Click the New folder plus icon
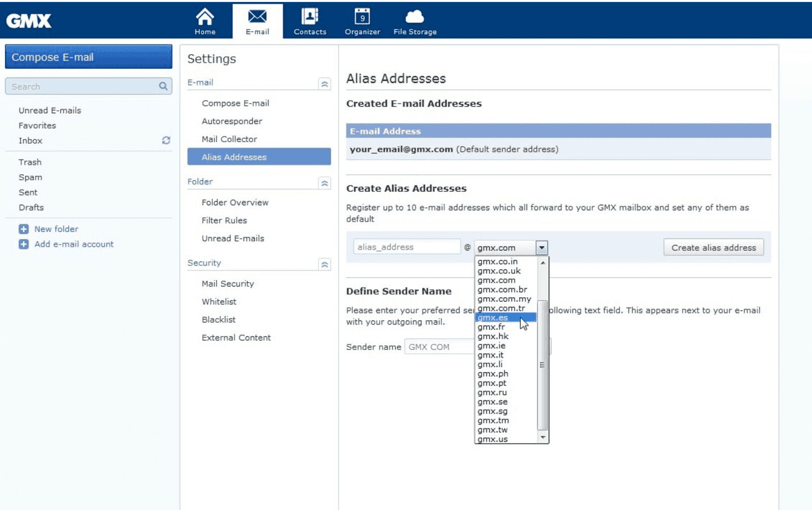 [x=24, y=229]
